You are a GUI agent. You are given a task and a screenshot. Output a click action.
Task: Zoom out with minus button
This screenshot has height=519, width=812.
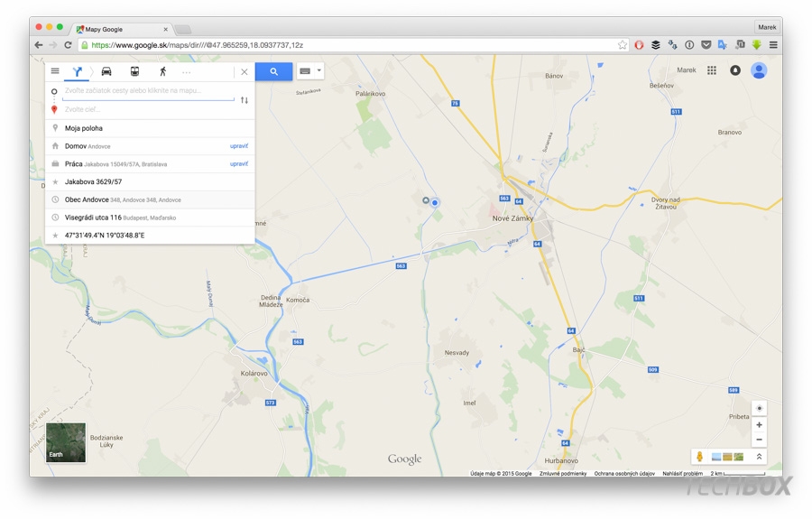point(759,440)
